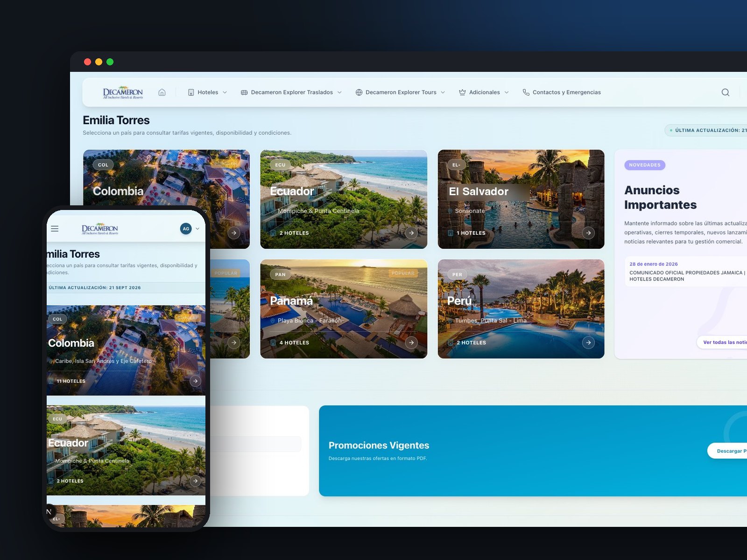Click the 11 HOTELES text on mobile

point(71,381)
